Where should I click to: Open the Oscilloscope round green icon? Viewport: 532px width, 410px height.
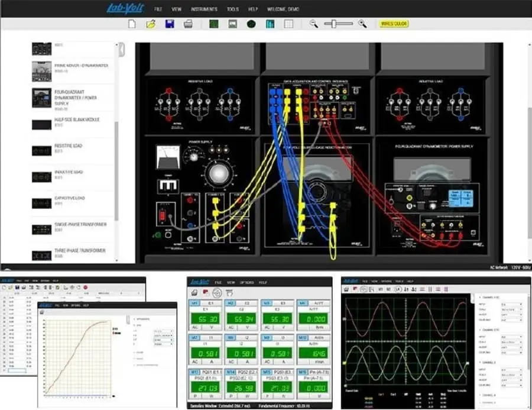pos(251,24)
